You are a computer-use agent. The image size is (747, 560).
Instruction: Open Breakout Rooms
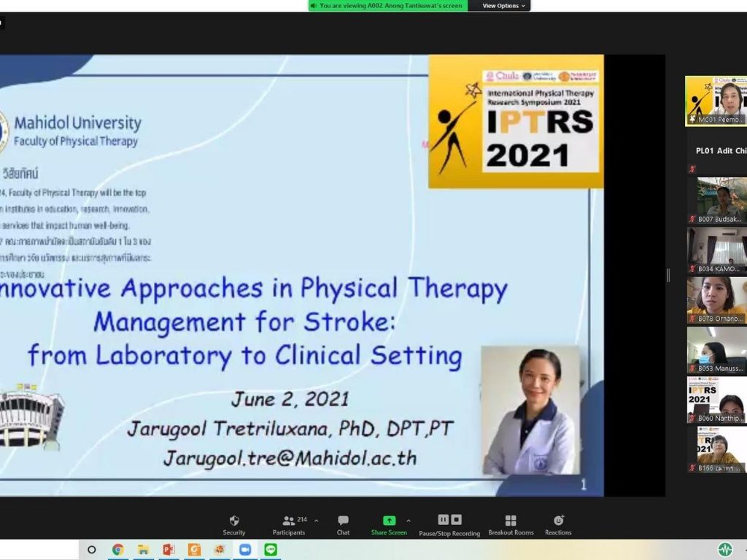[x=511, y=525]
